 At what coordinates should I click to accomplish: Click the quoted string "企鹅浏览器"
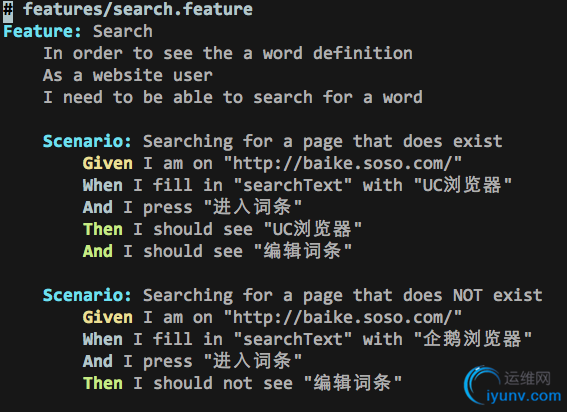tap(473, 339)
